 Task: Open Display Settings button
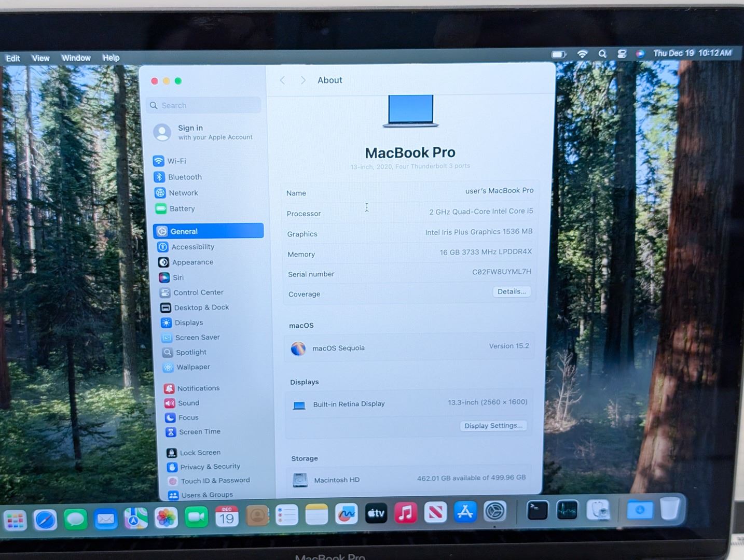click(x=493, y=426)
